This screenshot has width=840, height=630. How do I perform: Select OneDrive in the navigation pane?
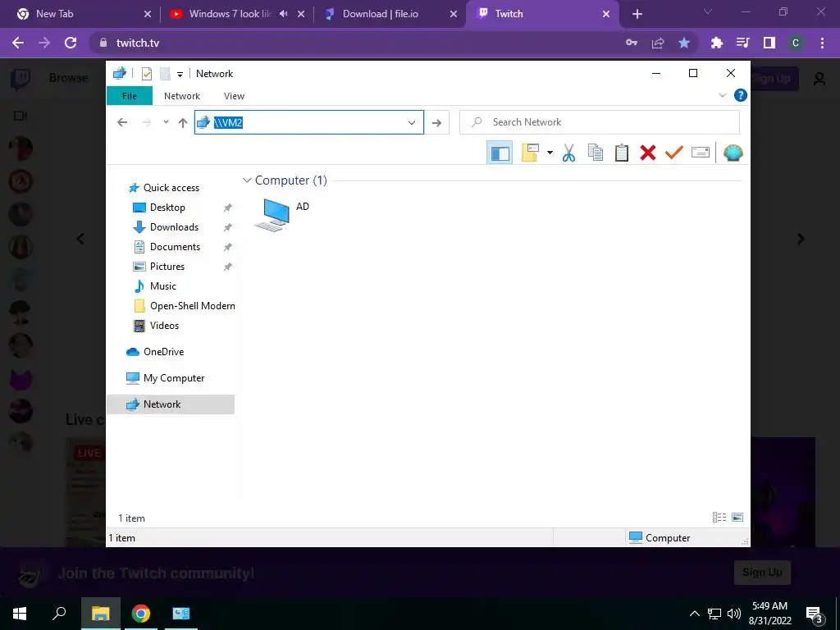click(163, 352)
